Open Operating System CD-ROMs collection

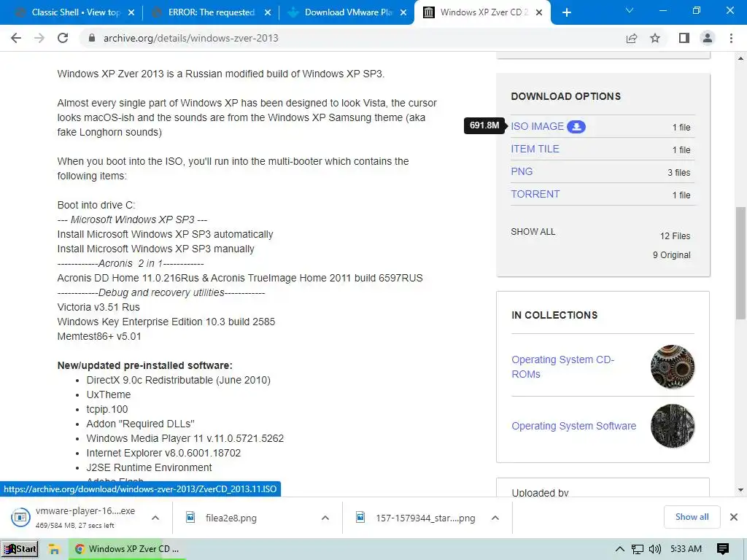click(x=562, y=367)
